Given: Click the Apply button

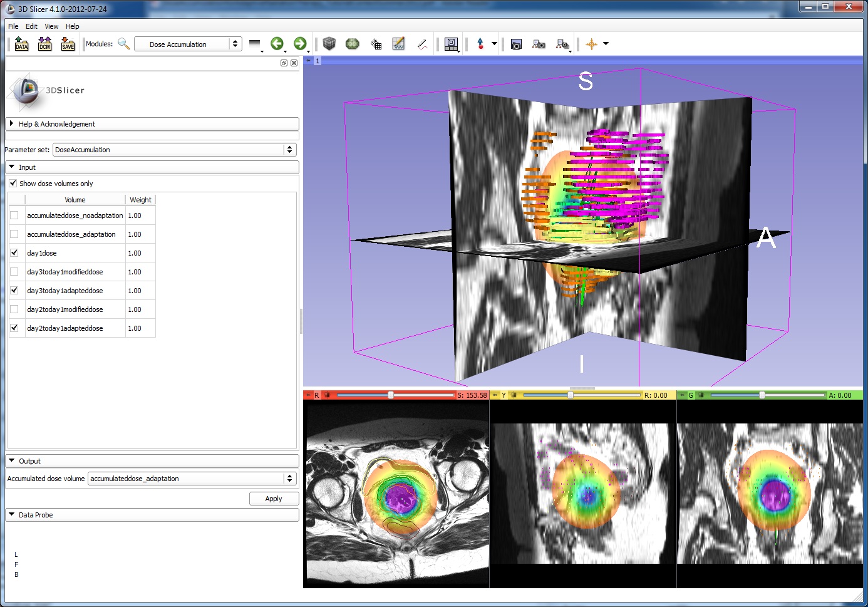Looking at the screenshot, I should (274, 499).
